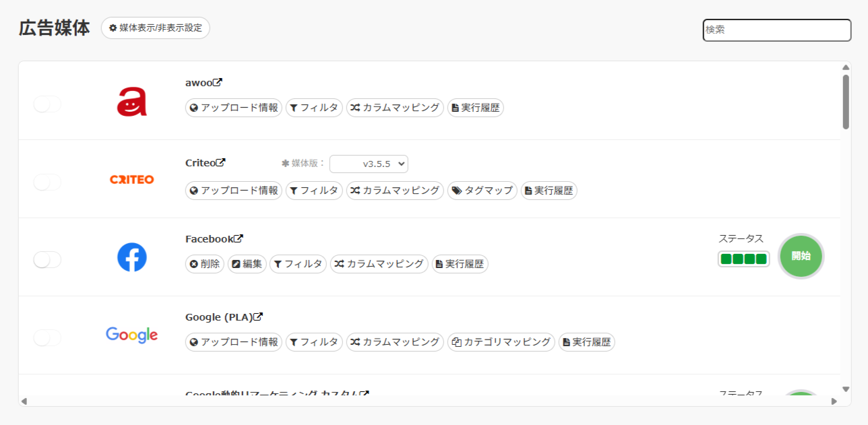Click the 広告媒体 page heading
This screenshot has height=425, width=868.
point(55,28)
